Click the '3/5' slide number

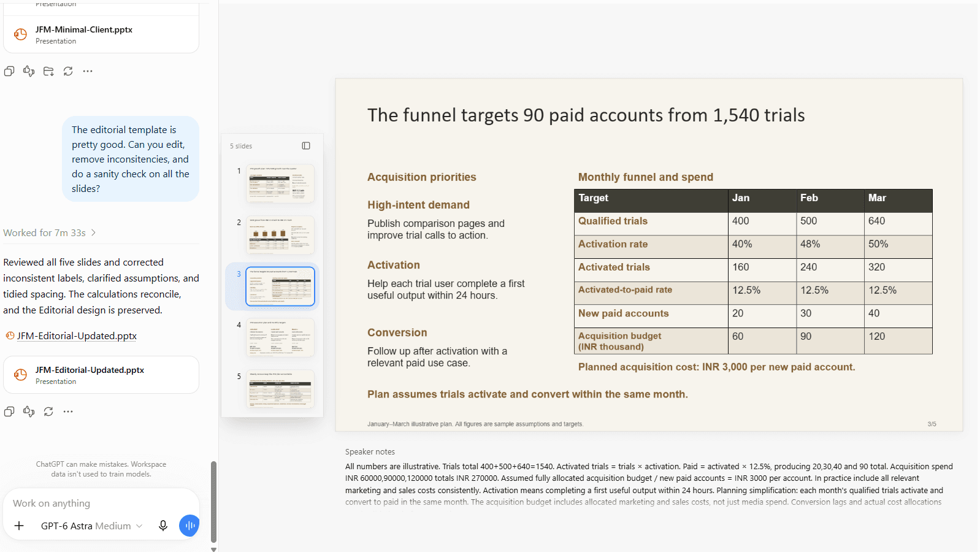click(932, 424)
